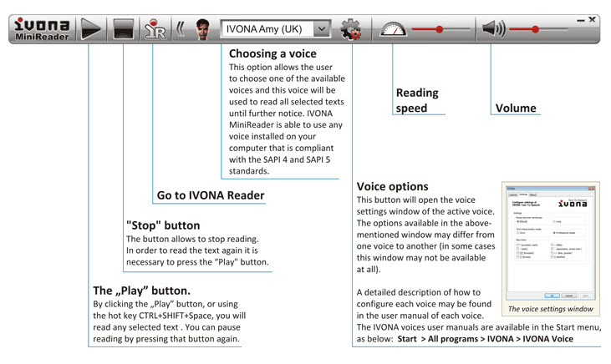This screenshot has width=611, height=364.
Task: Click the voice dropdown arrow button
Action: (x=322, y=30)
